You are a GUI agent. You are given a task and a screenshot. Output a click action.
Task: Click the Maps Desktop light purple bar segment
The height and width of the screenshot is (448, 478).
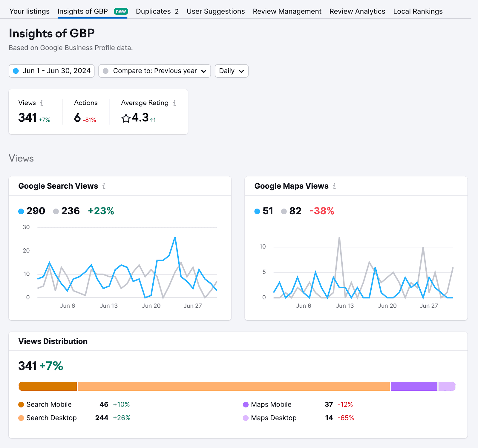pyautogui.click(x=447, y=387)
